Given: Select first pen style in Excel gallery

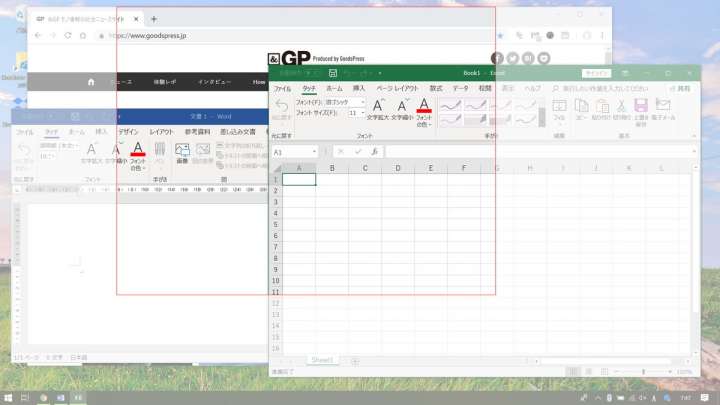Looking at the screenshot, I should click(x=450, y=106).
